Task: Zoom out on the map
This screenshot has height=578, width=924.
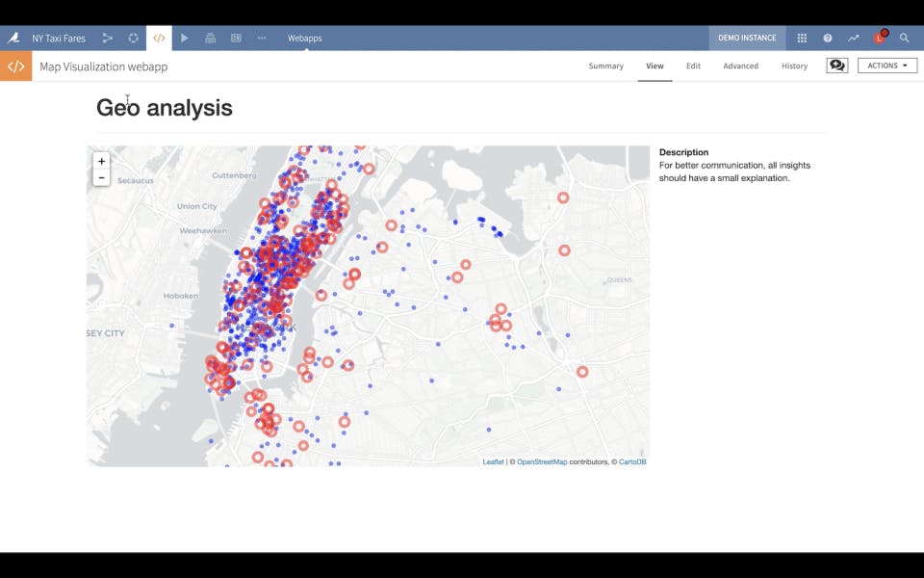Action: pos(101,177)
